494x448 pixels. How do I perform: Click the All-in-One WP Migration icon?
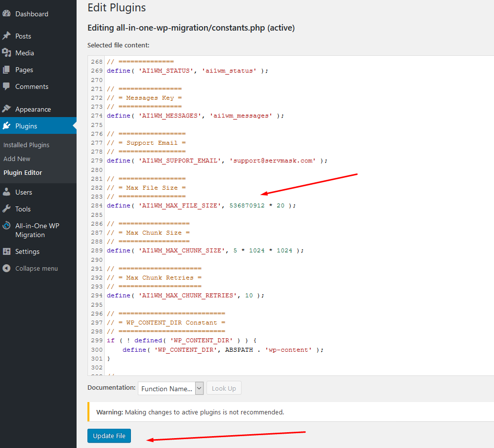[x=6, y=226]
